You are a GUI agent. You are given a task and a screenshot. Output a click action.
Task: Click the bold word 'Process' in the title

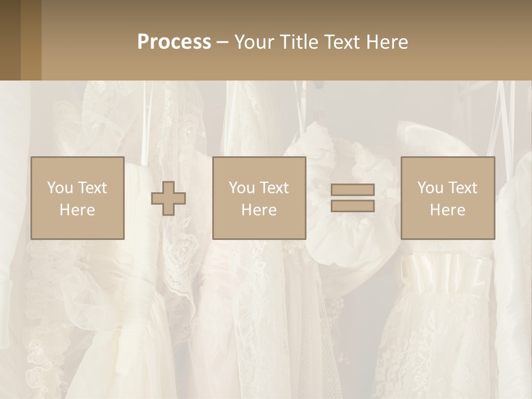tap(174, 42)
